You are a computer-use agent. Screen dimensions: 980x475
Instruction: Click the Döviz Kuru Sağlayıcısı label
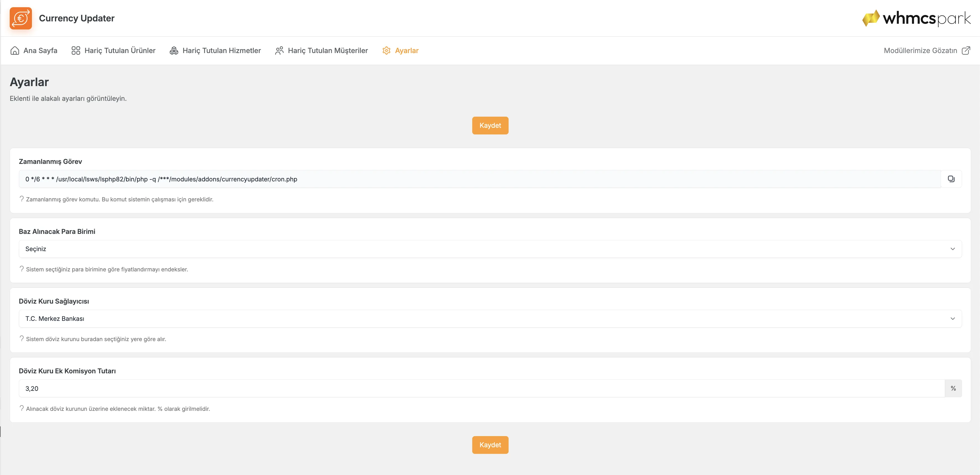54,301
